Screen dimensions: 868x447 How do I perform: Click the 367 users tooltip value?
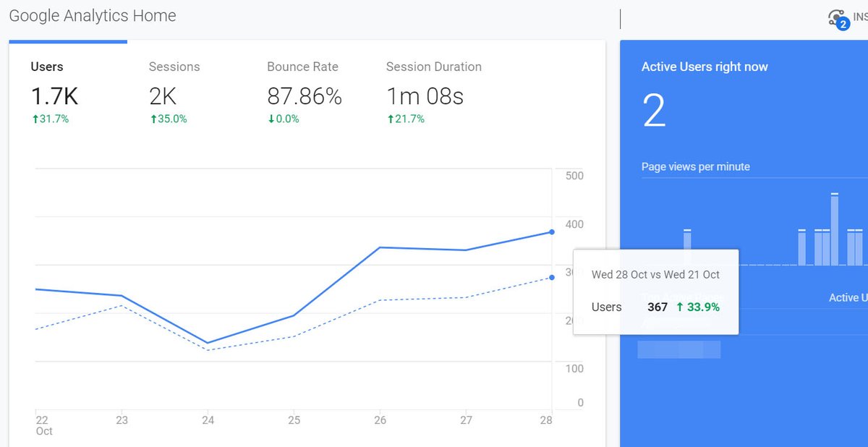658,307
